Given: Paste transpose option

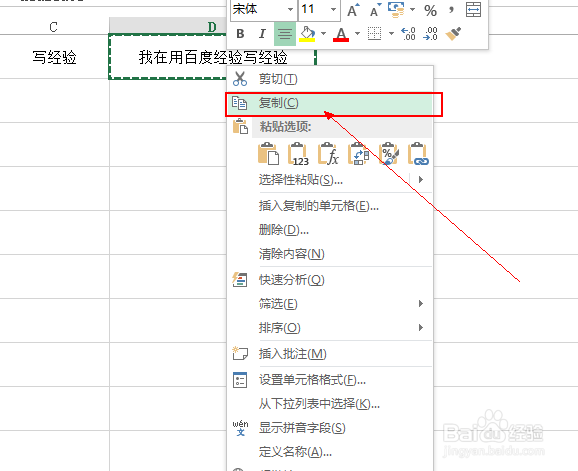Looking at the screenshot, I should 359,153.
